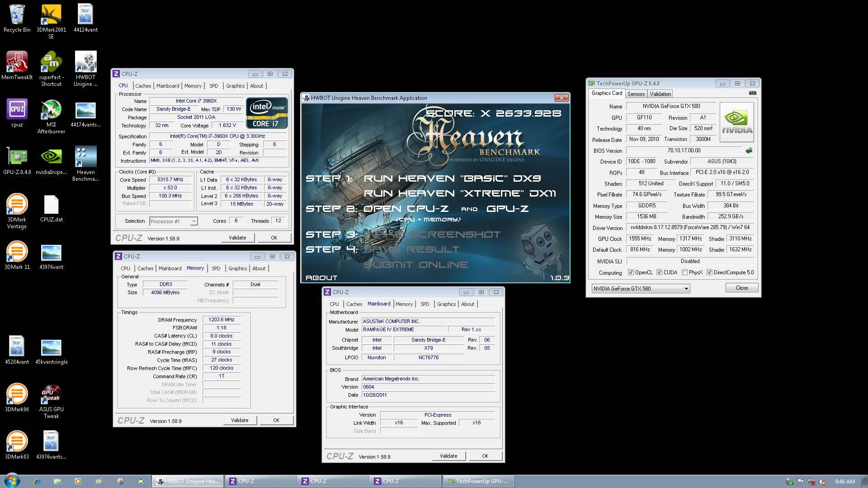Screen dimensions: 868x488
Task: Select SPD tab in Memory CPU-Z window
Action: 216,268
